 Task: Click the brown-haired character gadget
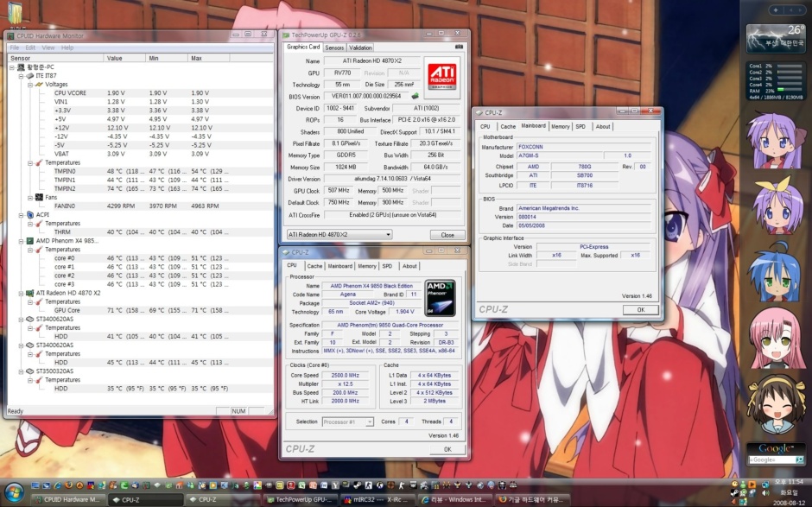776,404
